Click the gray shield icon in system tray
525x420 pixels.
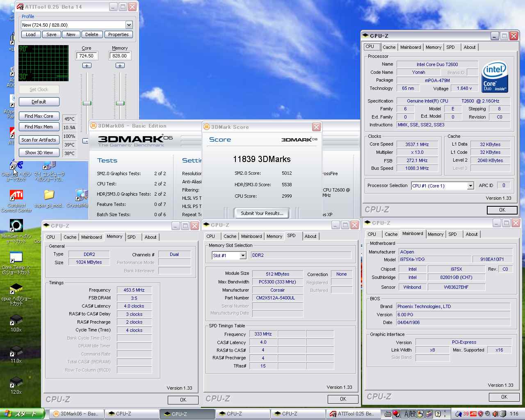[502, 414]
